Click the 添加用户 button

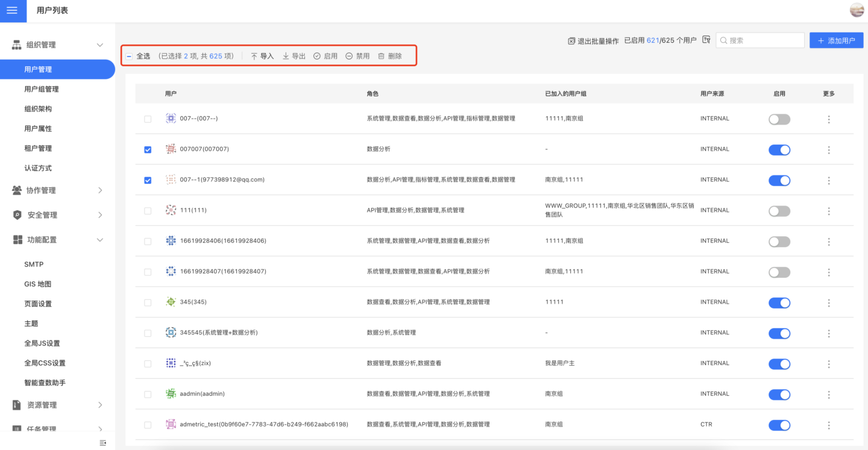coord(836,40)
